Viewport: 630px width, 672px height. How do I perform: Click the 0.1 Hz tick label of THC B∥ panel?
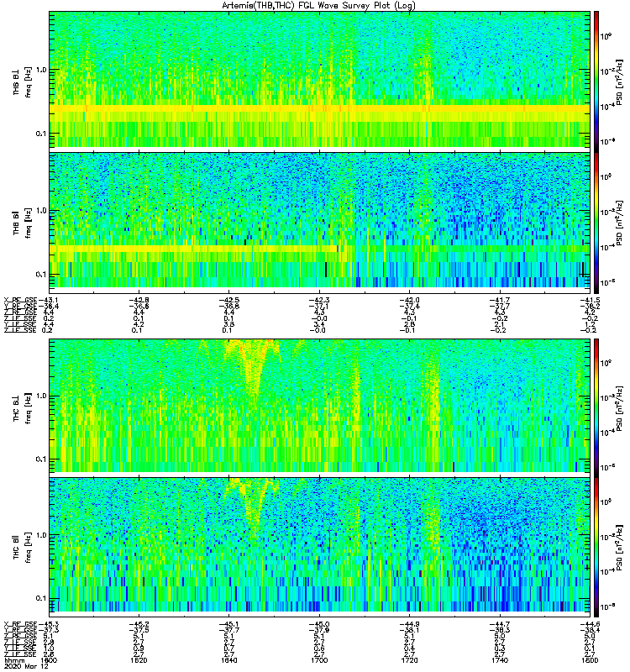pyautogui.click(x=41, y=598)
